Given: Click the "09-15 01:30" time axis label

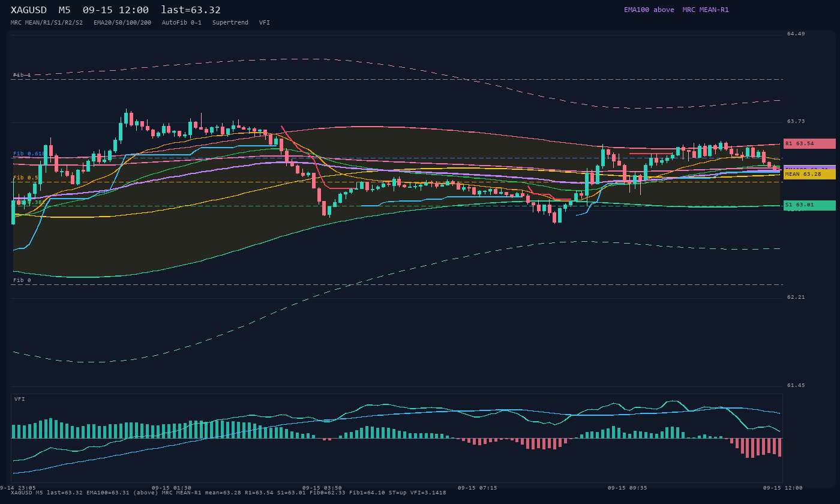Looking at the screenshot, I should [x=172, y=488].
